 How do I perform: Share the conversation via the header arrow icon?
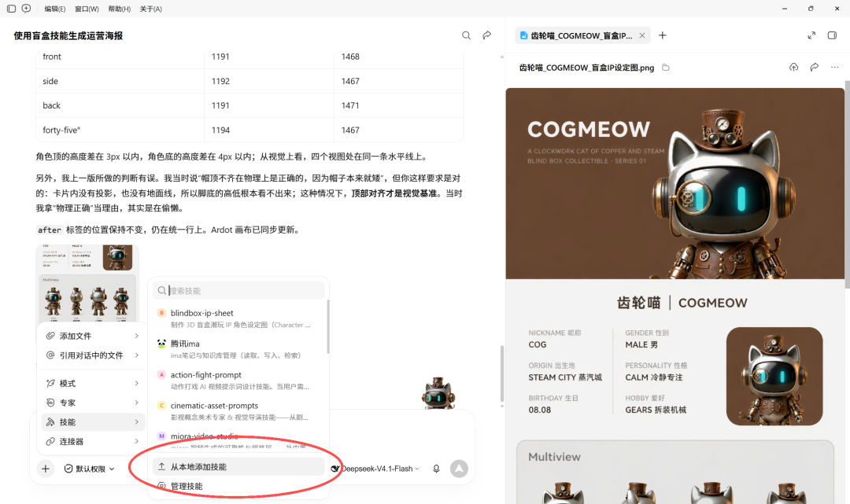click(487, 35)
